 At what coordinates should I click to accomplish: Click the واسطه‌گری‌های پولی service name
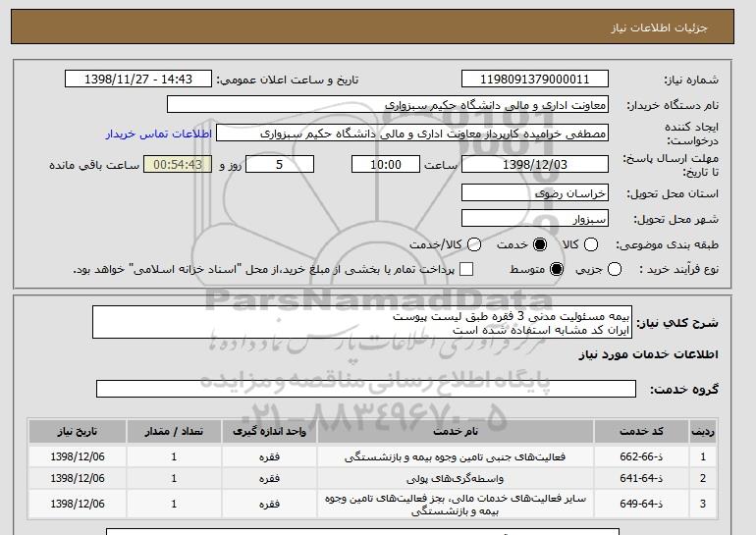click(456, 479)
